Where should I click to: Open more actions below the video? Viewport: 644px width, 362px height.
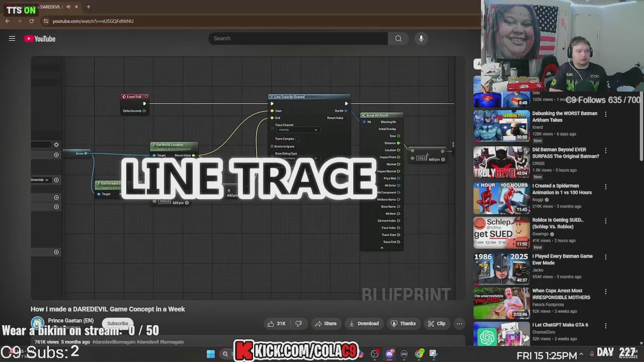click(x=459, y=324)
